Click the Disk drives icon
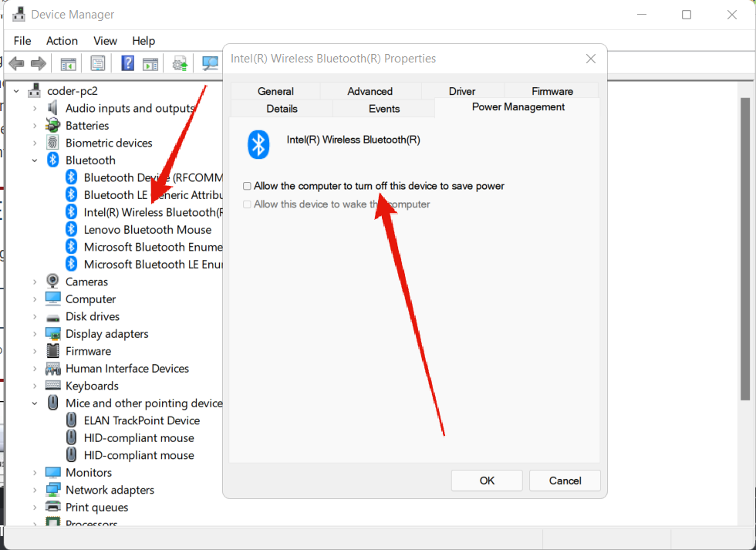Image resolution: width=756 pixels, height=550 pixels. [x=52, y=318]
